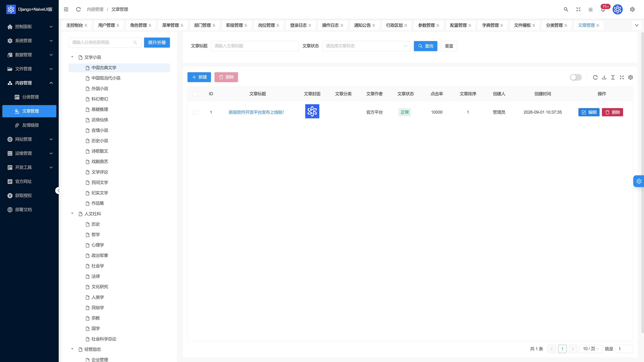Select the checkbox for article row 1

[196, 112]
